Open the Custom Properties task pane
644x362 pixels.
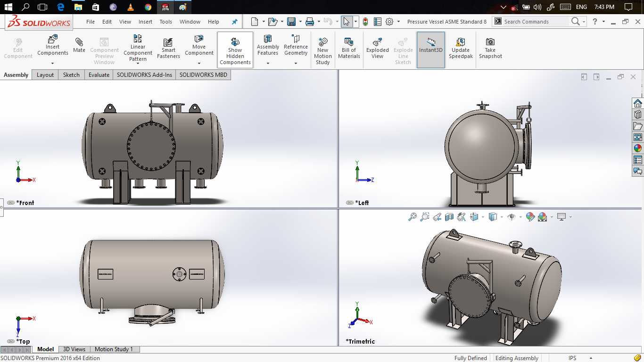click(637, 160)
